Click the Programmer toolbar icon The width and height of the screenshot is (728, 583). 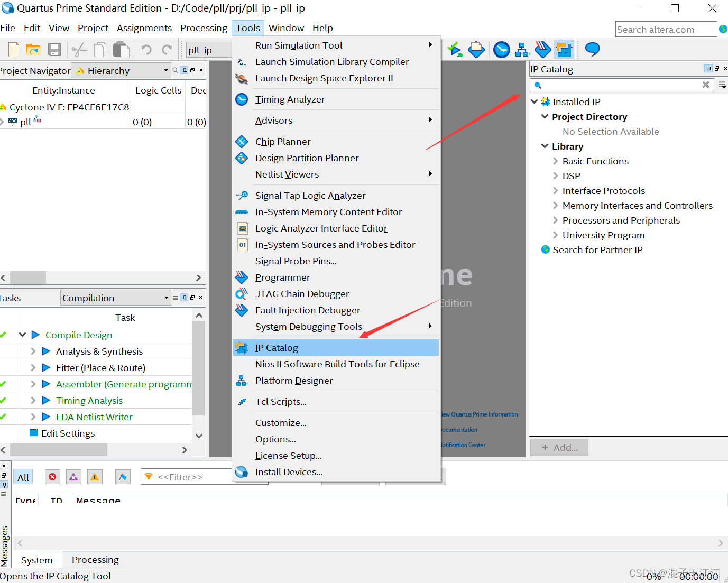542,50
